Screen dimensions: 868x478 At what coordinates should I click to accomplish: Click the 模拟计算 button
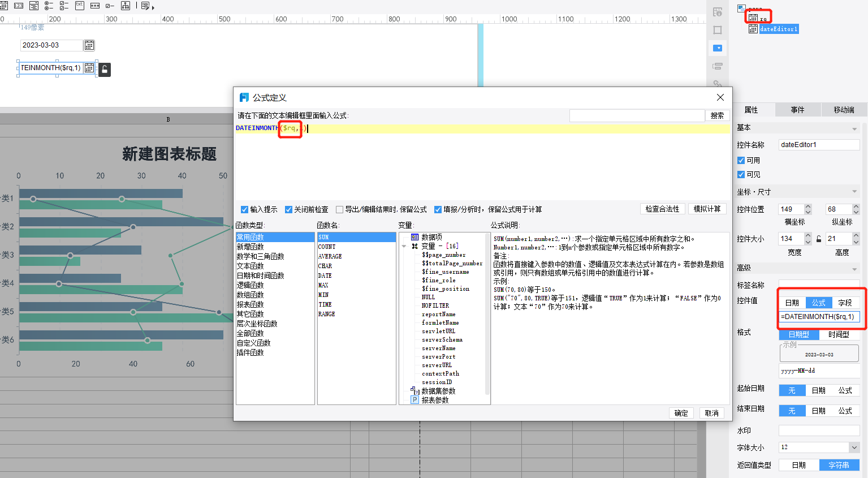[707, 209]
